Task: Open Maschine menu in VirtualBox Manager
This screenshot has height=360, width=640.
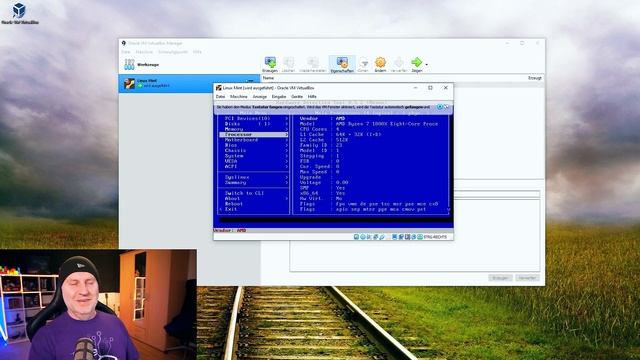Action: coord(144,52)
